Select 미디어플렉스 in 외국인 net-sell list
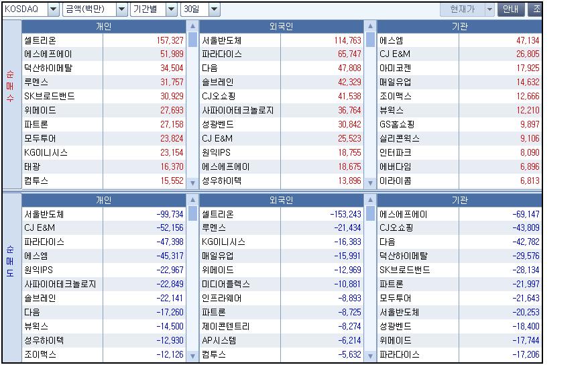This screenshot has width=588, height=365. click(226, 284)
